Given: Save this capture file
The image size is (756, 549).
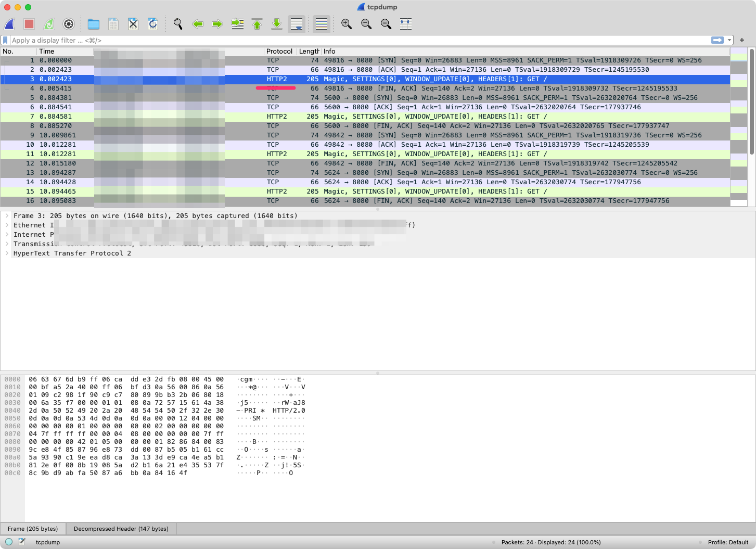Looking at the screenshot, I should pos(113,24).
